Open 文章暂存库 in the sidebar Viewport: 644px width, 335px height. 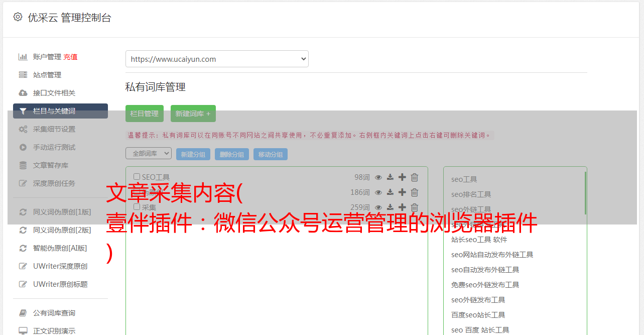[51, 165]
